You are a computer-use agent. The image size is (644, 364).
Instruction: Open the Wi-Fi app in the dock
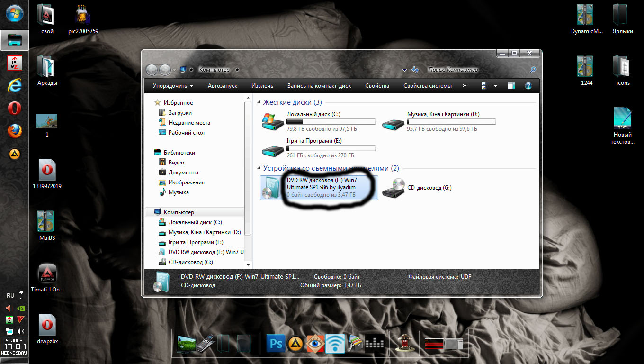pos(335,343)
